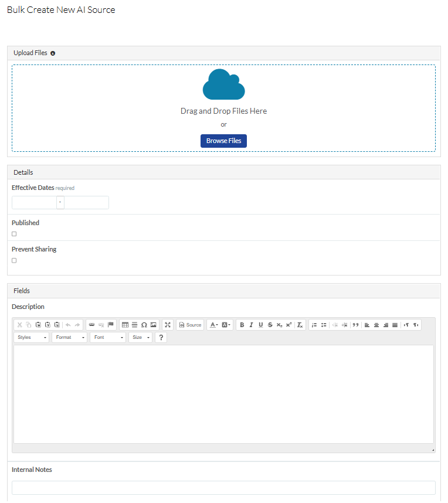Screen dimensions: 448x503
Task: Click the block quote icon
Action: (x=355, y=325)
